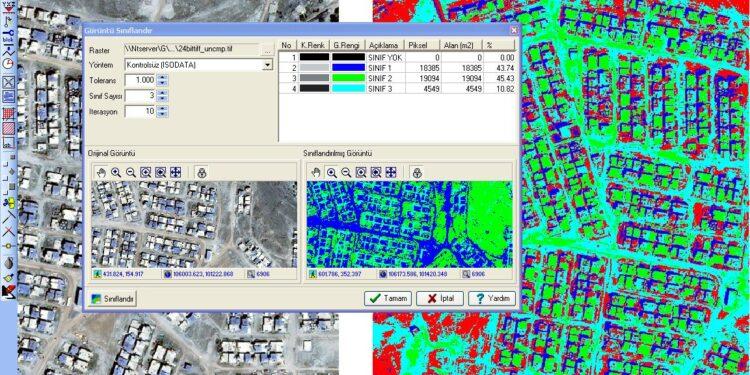Select pan hand tool in Sınıflandırılmış Görüntü toolbar

316,173
